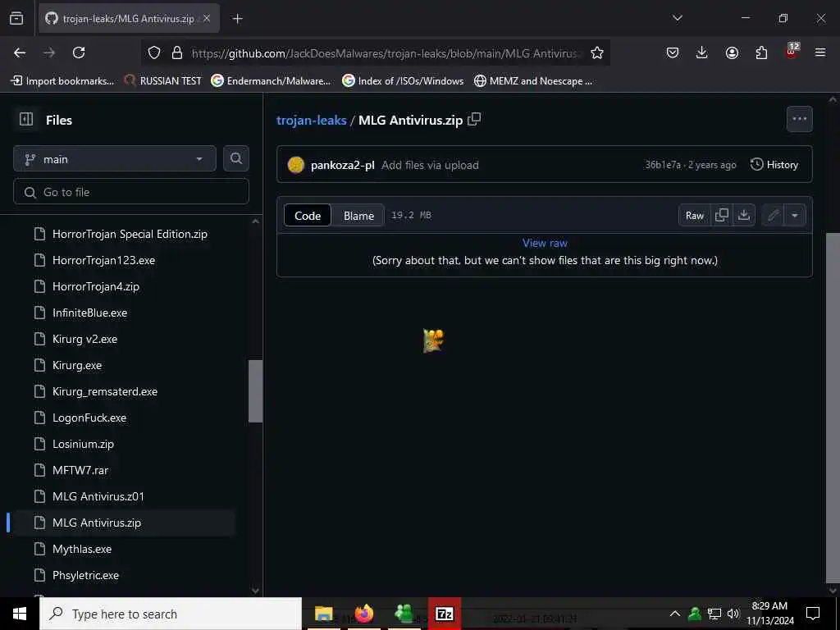
Task: Close the trojan-leaks tab
Action: click(x=207, y=18)
